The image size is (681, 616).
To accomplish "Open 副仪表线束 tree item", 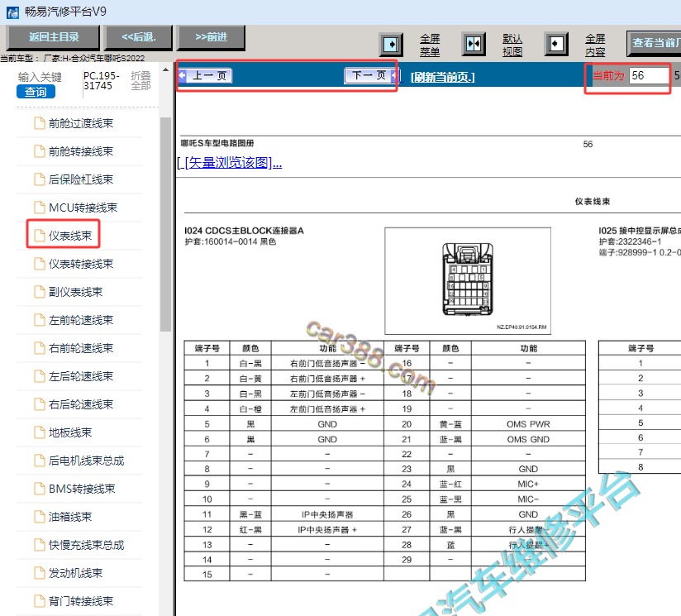I will (x=75, y=292).
